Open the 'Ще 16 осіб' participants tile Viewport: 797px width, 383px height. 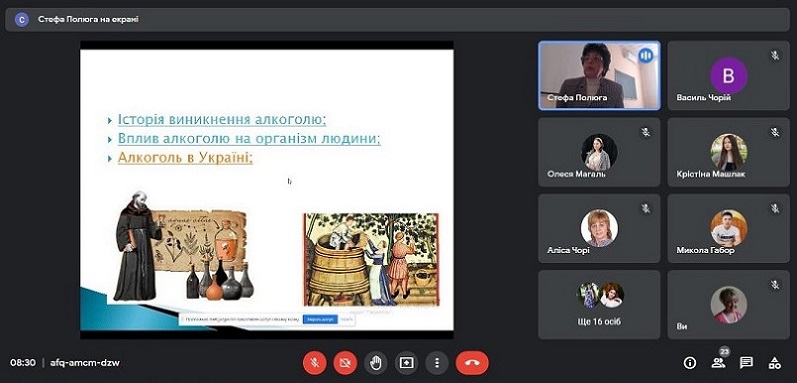[599, 305]
